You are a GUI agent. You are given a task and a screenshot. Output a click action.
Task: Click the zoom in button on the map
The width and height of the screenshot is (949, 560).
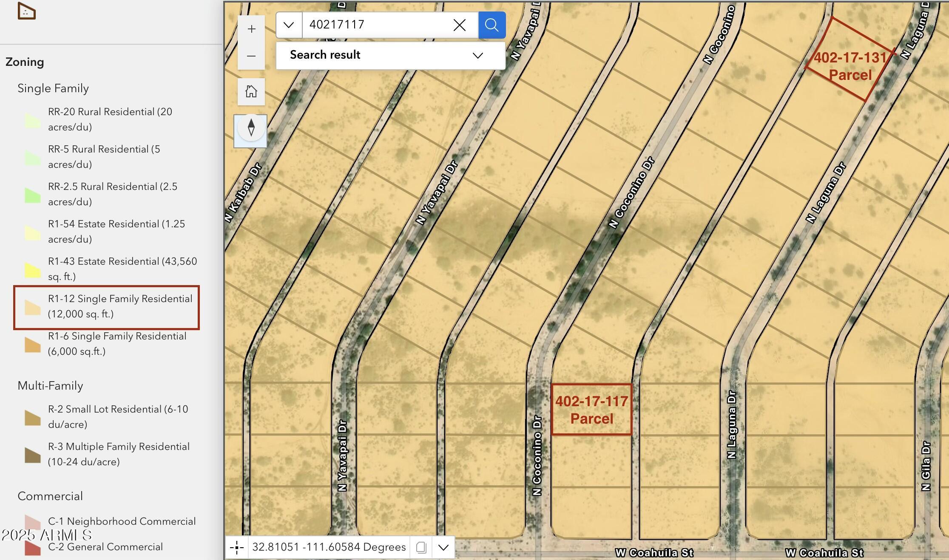251,28
